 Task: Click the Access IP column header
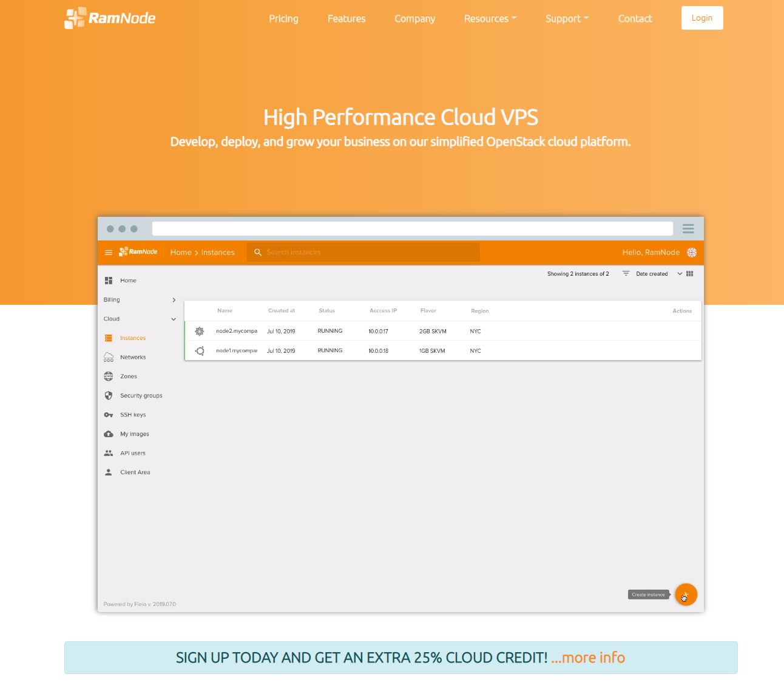tap(384, 311)
